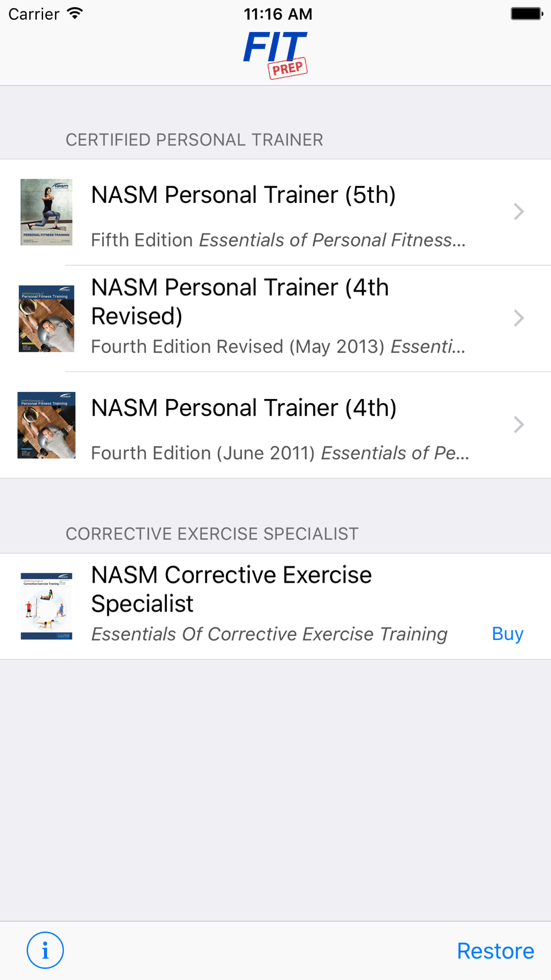Expand NASM Personal Trainer (4th) chevron
Screen dimensions: 551x980
518,424
